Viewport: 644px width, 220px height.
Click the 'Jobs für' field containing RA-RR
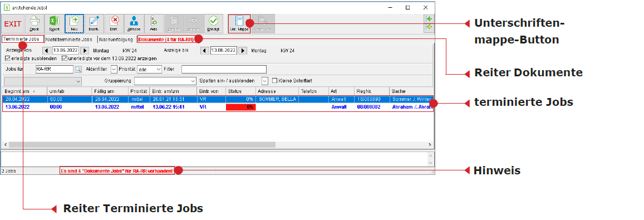click(x=55, y=69)
